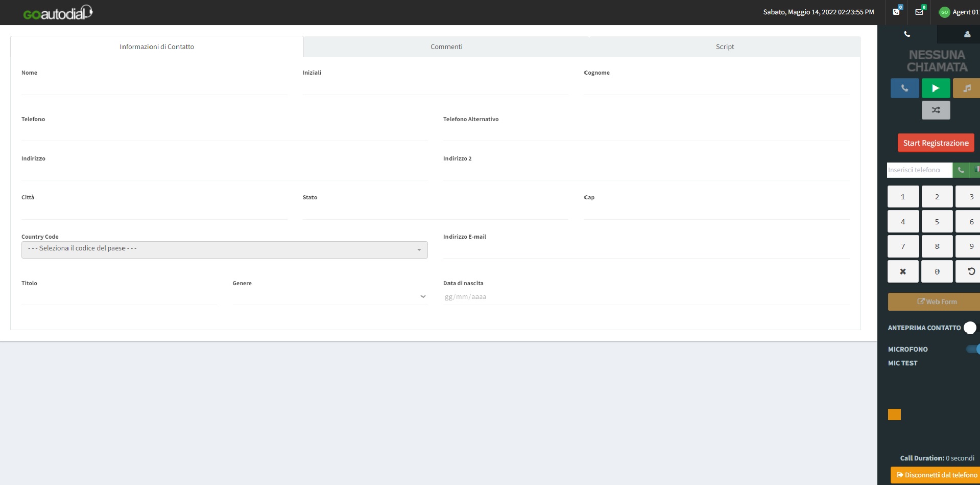Click the Nome input field
Image resolution: width=980 pixels, height=485 pixels.
pyautogui.click(x=154, y=87)
